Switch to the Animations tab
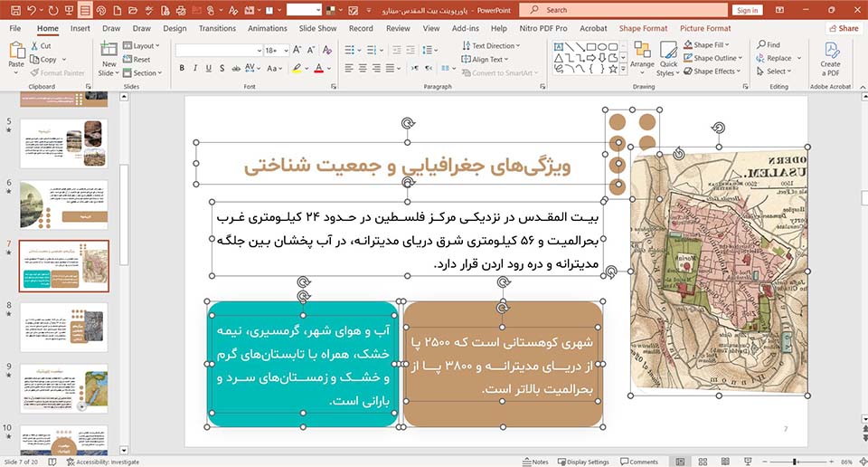Viewport: 868px width, 467px height. [268, 28]
